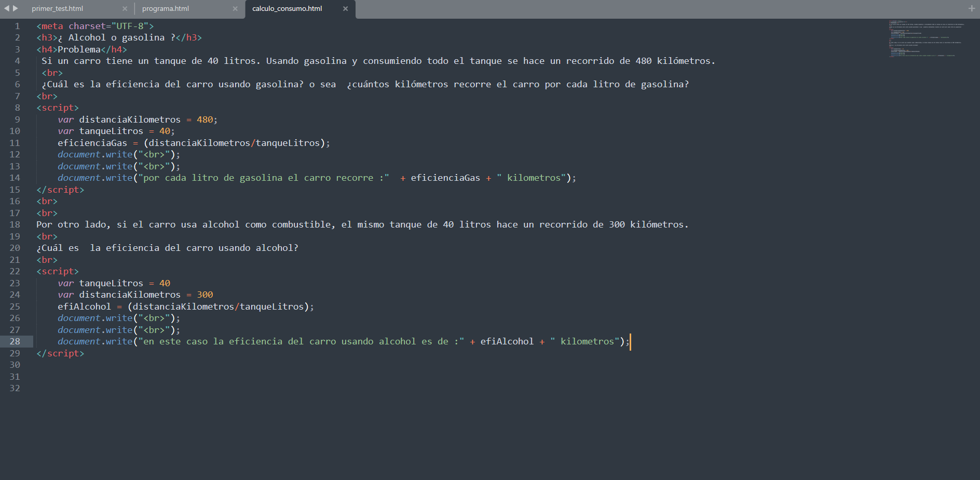This screenshot has height=480, width=980.
Task: Click the word 'Problema' on line 3
Action: tap(79, 49)
